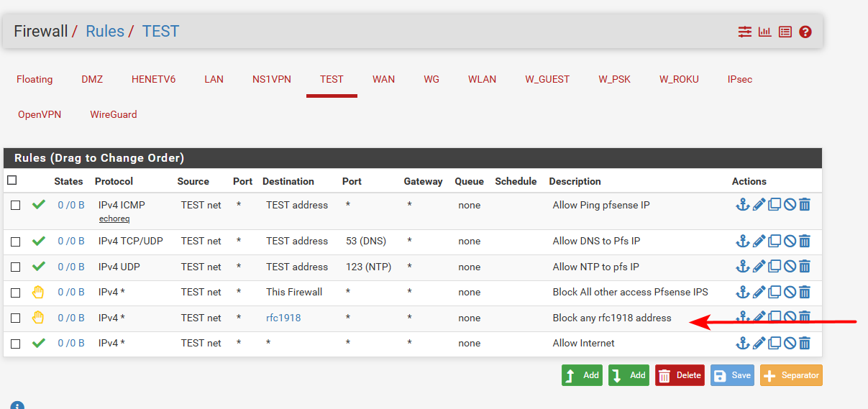Add rule to top with up-arrow Add button
The image size is (868, 409).
(x=582, y=375)
